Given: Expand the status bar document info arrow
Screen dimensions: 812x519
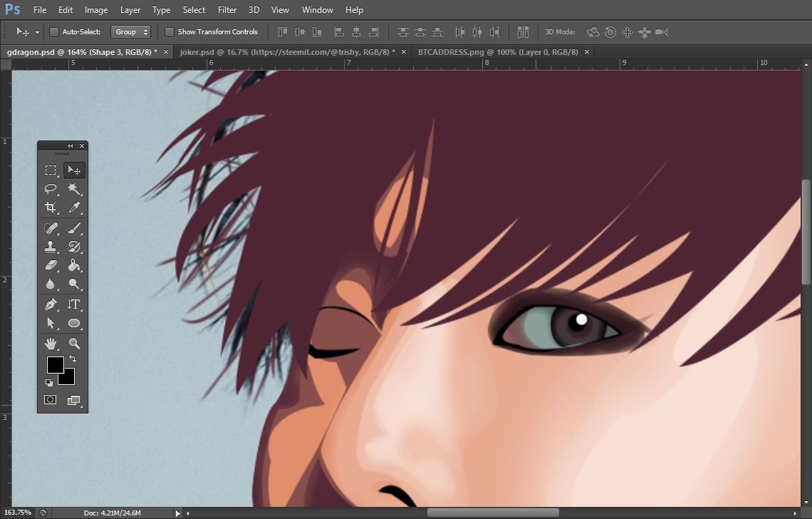Looking at the screenshot, I should coord(178,513).
